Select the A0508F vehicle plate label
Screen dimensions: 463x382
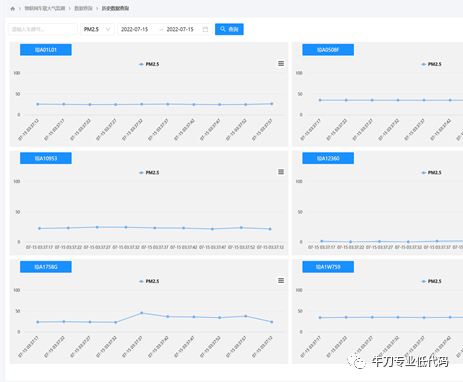click(x=328, y=50)
